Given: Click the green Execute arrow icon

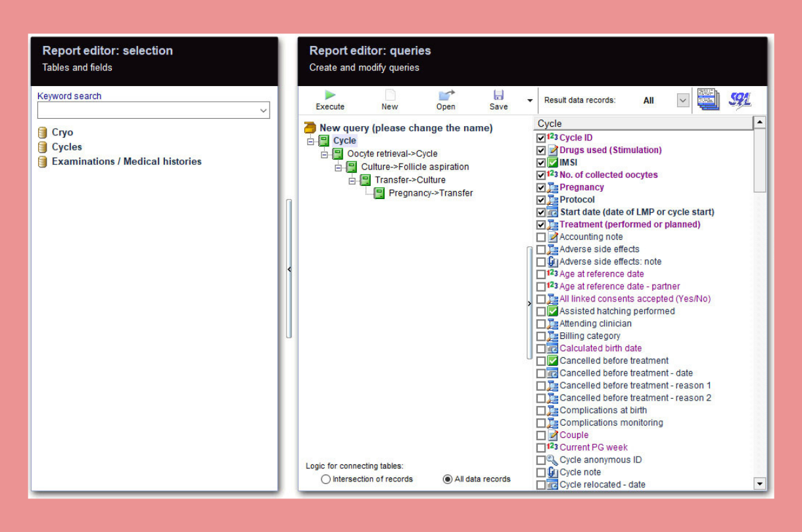Looking at the screenshot, I should pos(330,95).
